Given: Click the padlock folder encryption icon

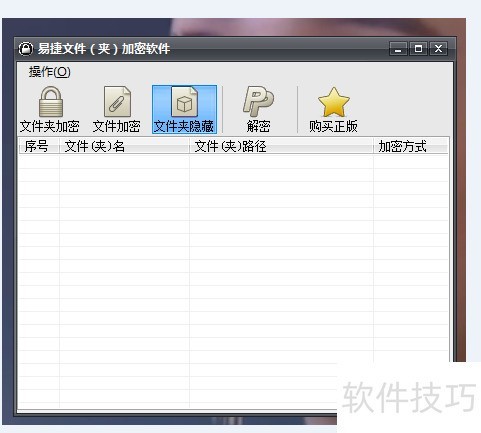Looking at the screenshot, I should click(51, 102).
